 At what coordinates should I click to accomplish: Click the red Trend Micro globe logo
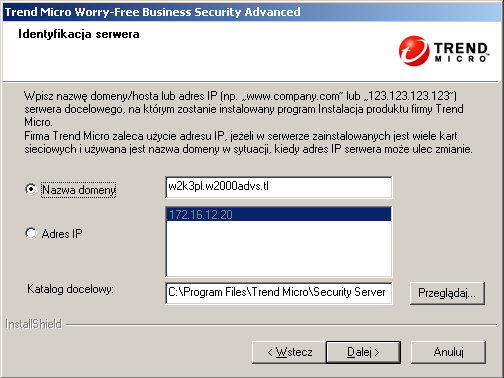(x=414, y=51)
